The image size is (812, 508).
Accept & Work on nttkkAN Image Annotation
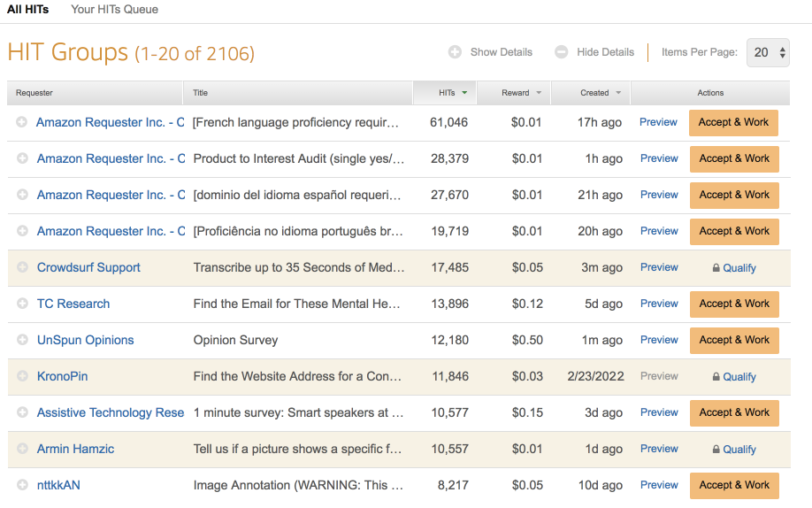tap(734, 486)
